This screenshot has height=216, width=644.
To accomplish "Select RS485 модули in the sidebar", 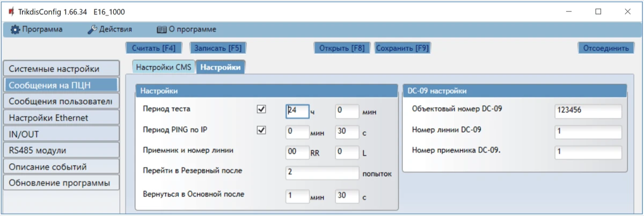I will point(60,150).
